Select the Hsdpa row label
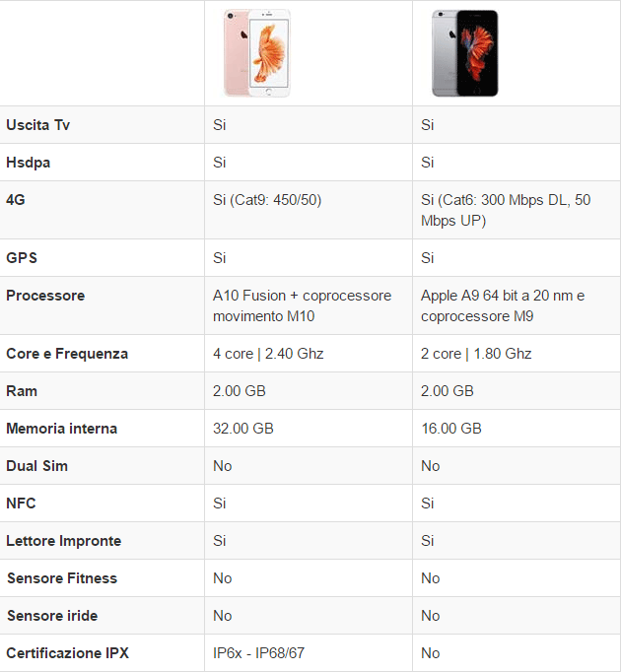 coord(28,163)
